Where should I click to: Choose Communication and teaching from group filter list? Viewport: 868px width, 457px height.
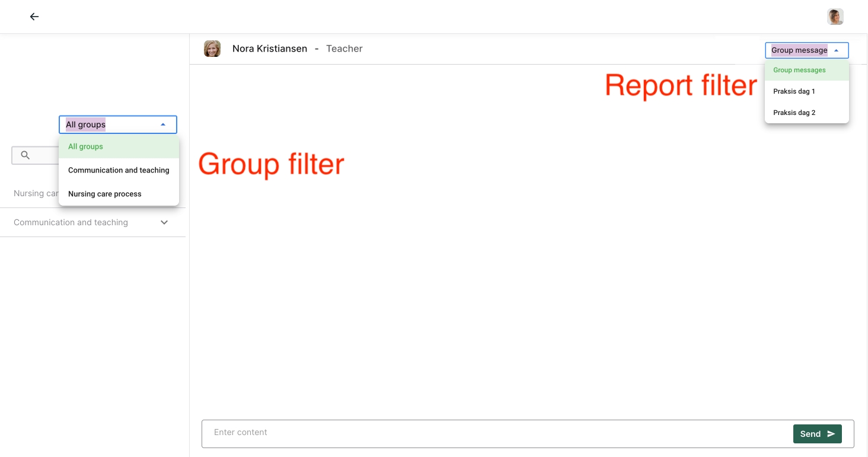coord(119,170)
